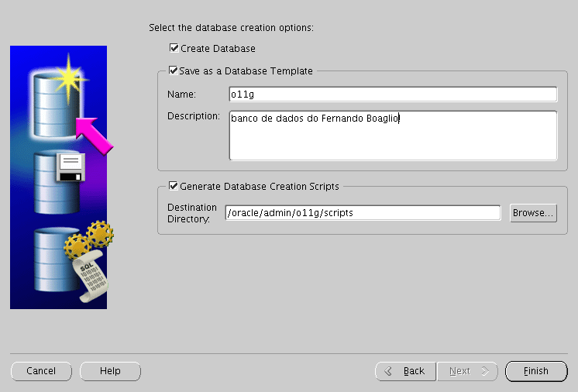This screenshot has width=578, height=392.
Task: Click the 'Save as a Database Template' label
Action: (246, 70)
